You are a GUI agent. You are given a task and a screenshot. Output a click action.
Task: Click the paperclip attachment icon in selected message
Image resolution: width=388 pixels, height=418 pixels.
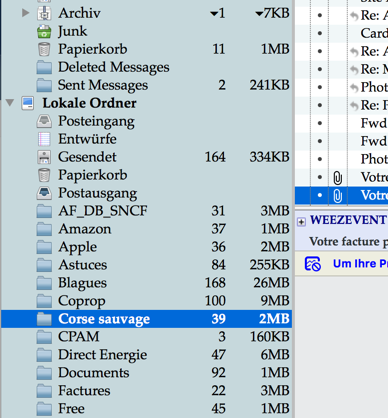(338, 196)
